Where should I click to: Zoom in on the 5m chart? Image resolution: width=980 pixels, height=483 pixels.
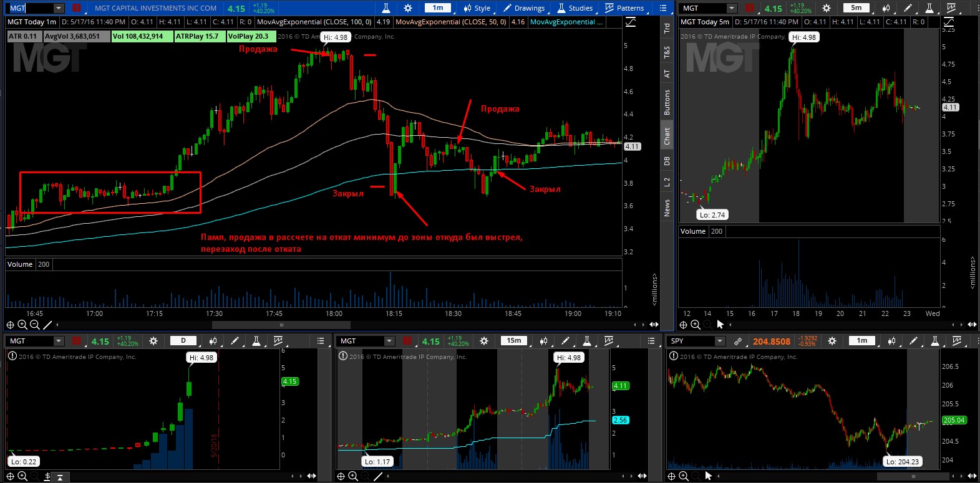pos(696,325)
